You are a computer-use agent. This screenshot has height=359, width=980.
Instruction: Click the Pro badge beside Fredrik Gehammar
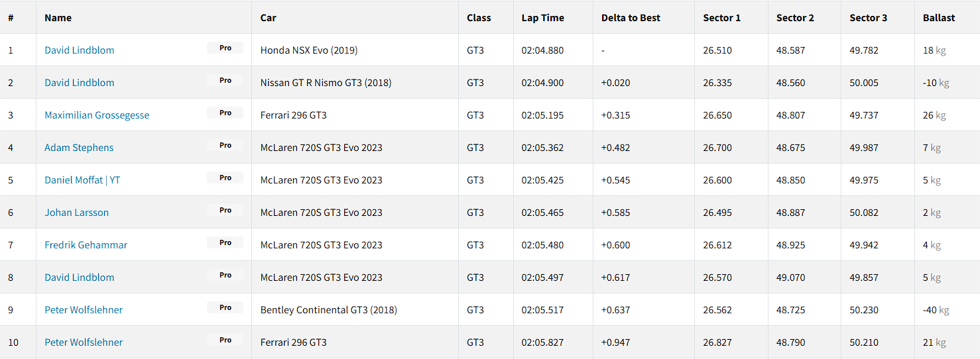tap(225, 242)
